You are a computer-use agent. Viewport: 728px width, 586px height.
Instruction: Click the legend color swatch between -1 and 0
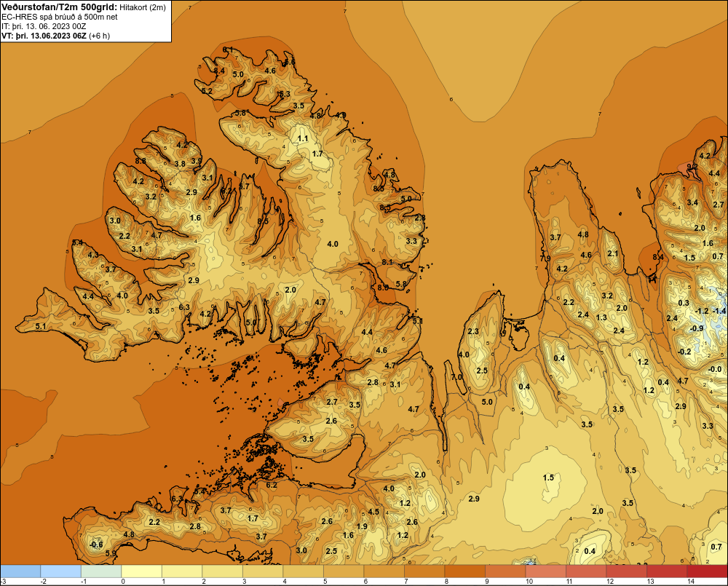pos(101,571)
